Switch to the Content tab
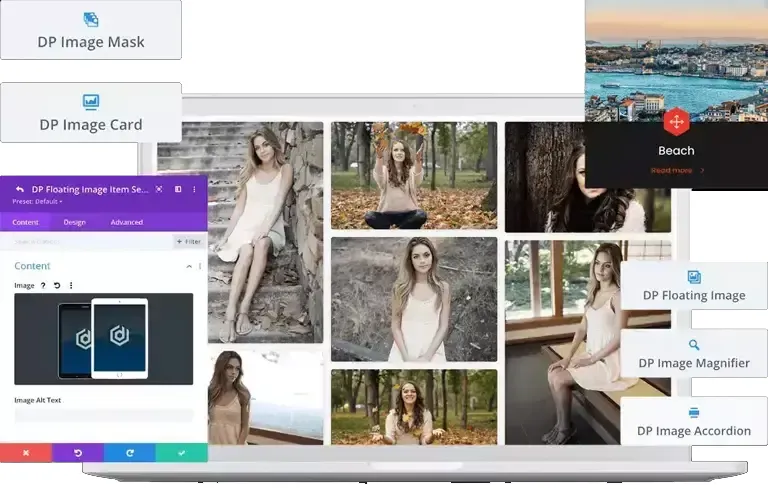Image resolution: width=768 pixels, height=489 pixels. 25,222
